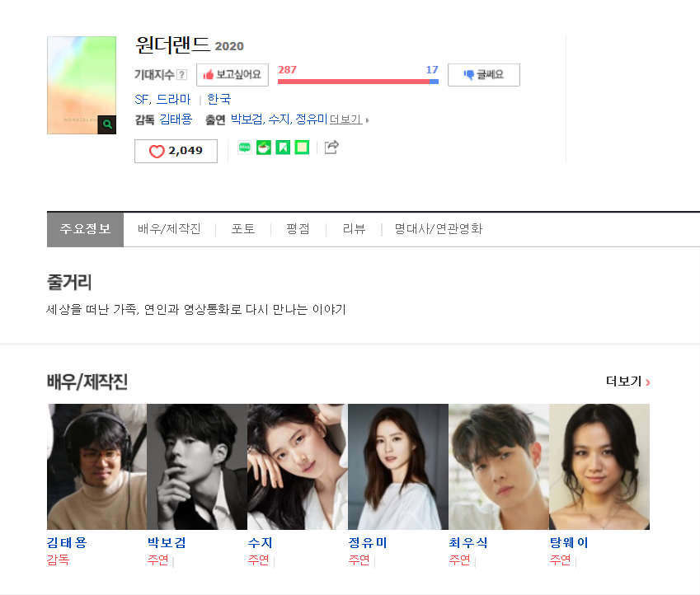700x595 pixels.
Task: Click the thumbs-up 보고싶어요 button
Action: tap(233, 74)
